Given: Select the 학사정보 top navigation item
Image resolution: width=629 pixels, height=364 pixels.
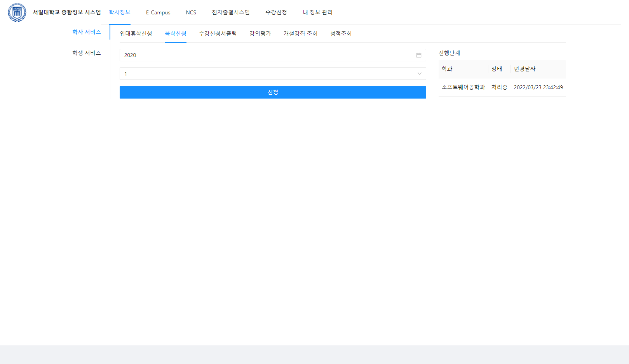Looking at the screenshot, I should coord(119,12).
